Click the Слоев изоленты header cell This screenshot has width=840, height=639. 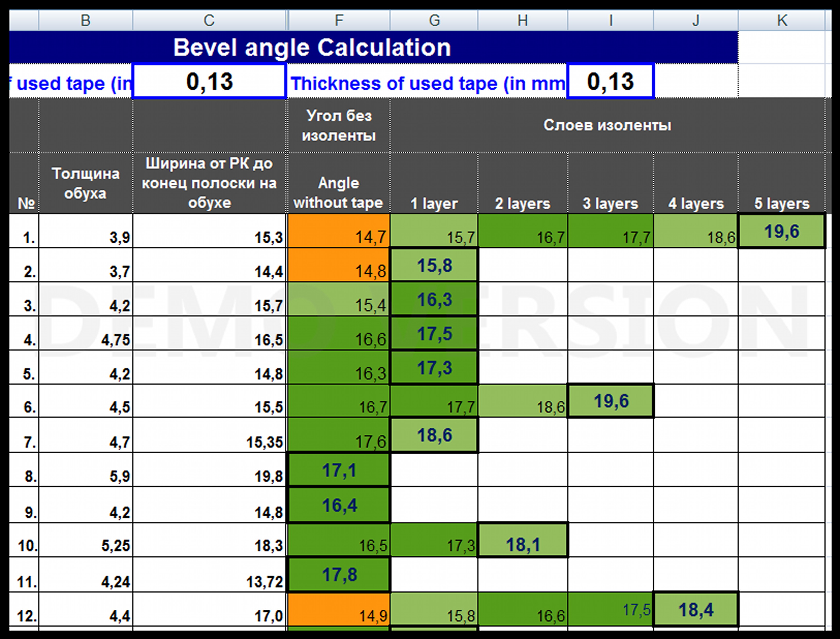click(607, 125)
